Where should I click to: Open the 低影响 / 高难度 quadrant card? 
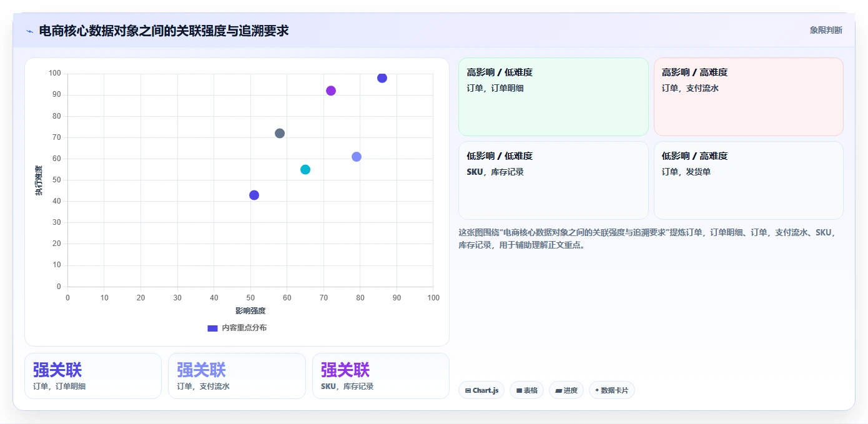click(748, 180)
